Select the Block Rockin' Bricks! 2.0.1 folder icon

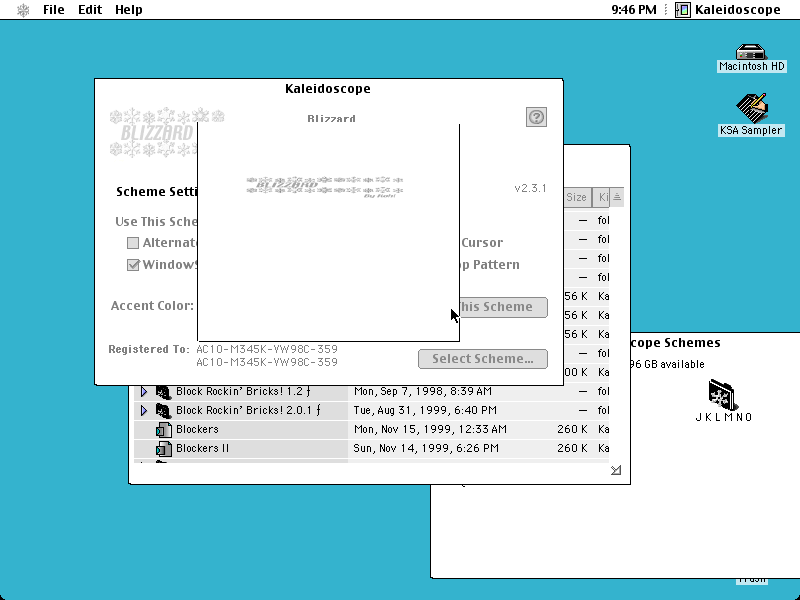tap(163, 411)
